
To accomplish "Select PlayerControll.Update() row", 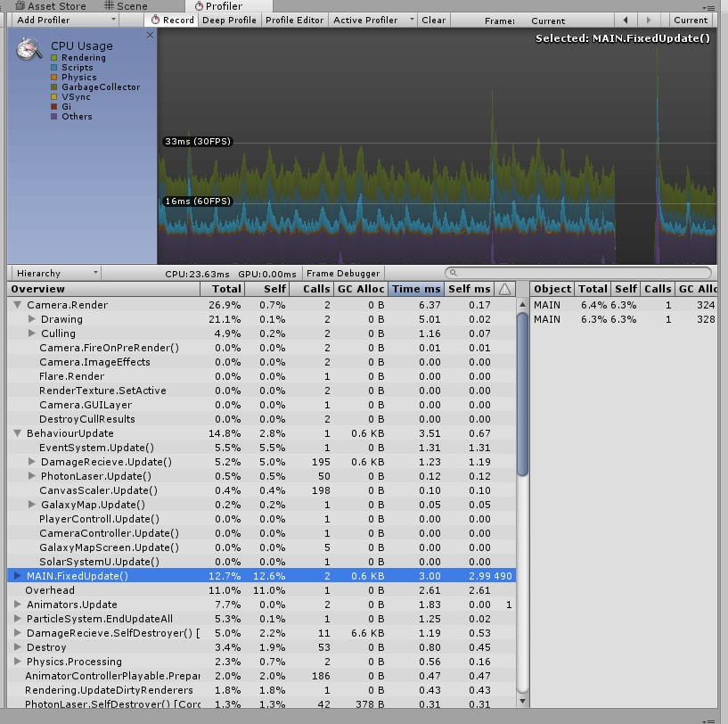I will (x=261, y=519).
